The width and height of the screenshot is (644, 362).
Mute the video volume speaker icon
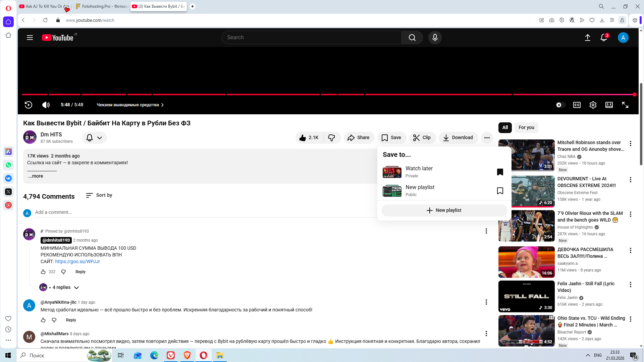pyautogui.click(x=46, y=105)
